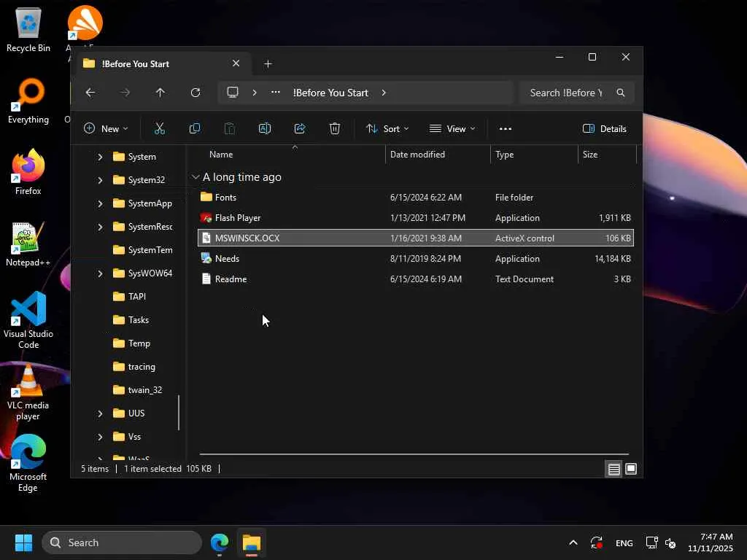Expand the System32 folder in tree
The image size is (747, 560).
pyautogui.click(x=100, y=180)
